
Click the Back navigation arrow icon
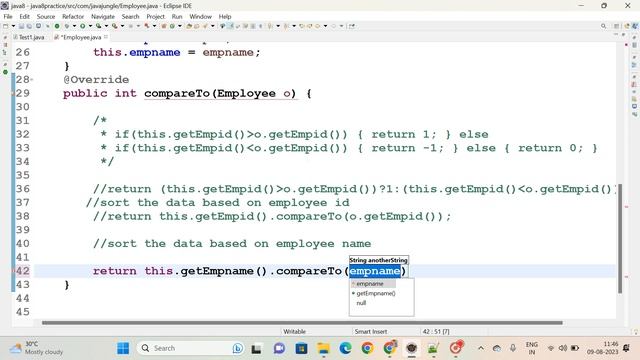[317, 26]
